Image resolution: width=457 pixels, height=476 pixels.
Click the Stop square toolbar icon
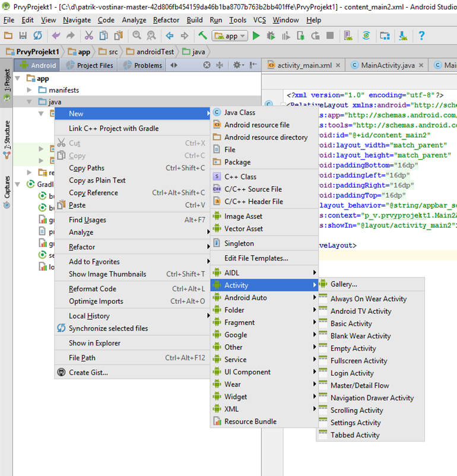pyautogui.click(x=330, y=36)
